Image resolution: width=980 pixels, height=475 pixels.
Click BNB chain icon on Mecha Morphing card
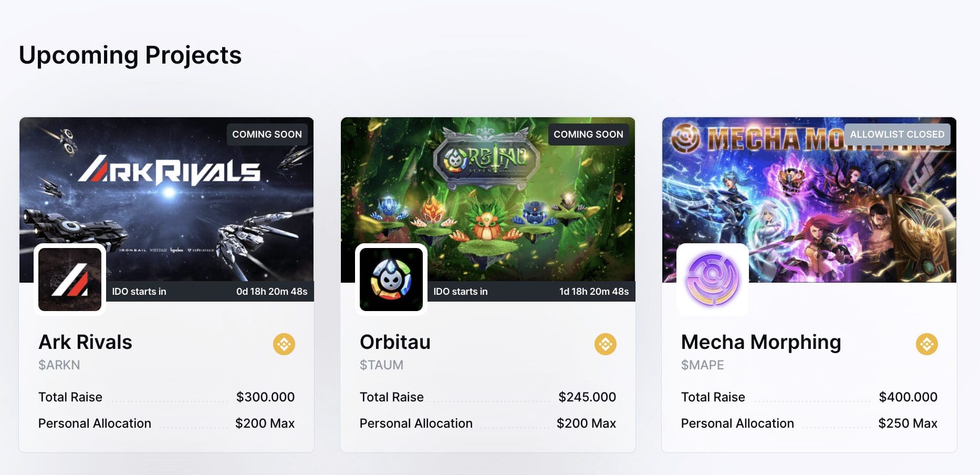pos(927,344)
